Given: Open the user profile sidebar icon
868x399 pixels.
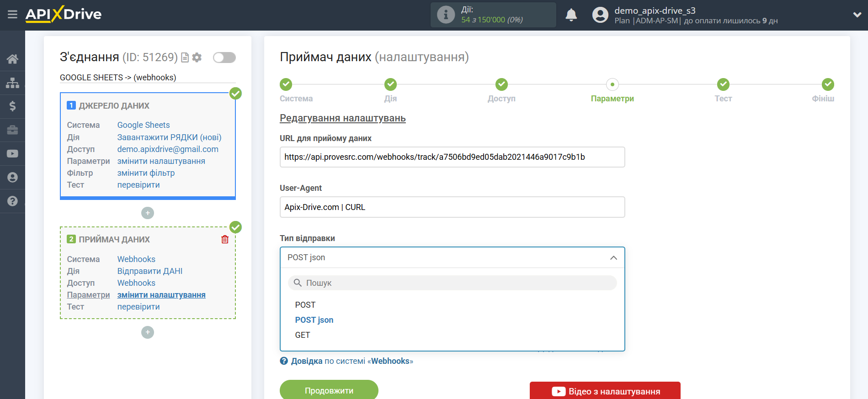Looking at the screenshot, I should click(x=12, y=178).
